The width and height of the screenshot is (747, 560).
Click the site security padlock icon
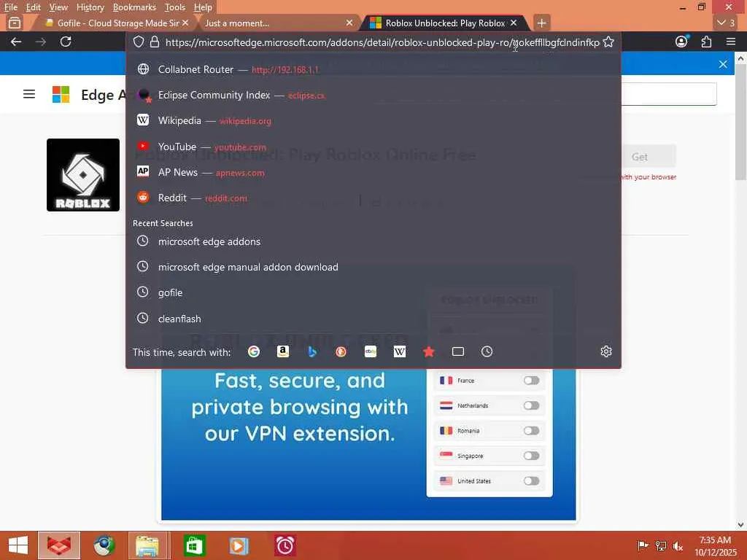155,42
